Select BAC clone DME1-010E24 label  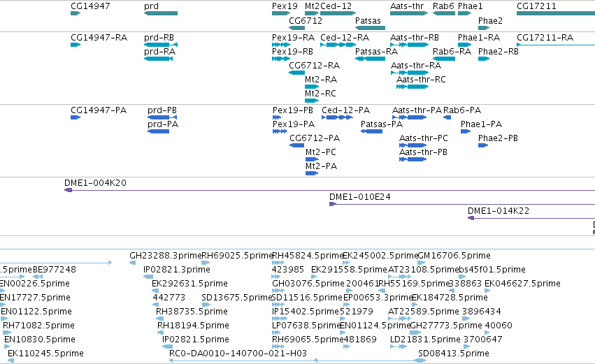(360, 197)
